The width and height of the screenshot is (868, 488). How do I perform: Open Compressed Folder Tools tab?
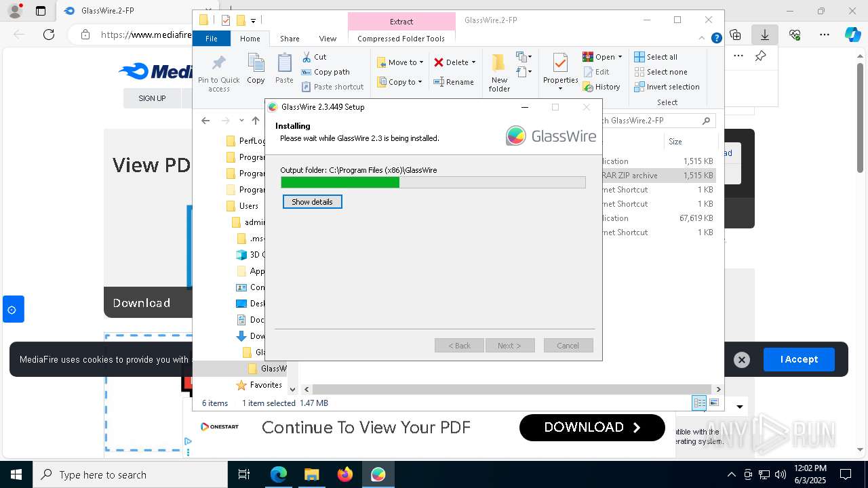click(x=401, y=39)
